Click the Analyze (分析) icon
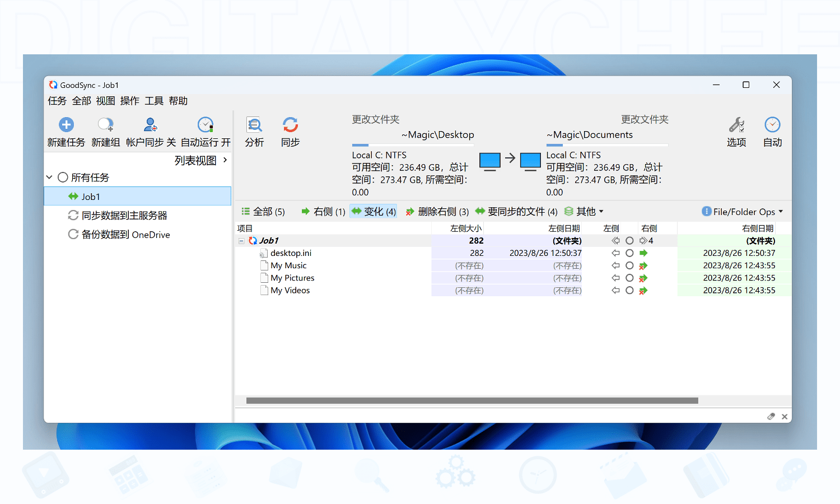Screen dimensions: 840x504 pyautogui.click(x=254, y=125)
